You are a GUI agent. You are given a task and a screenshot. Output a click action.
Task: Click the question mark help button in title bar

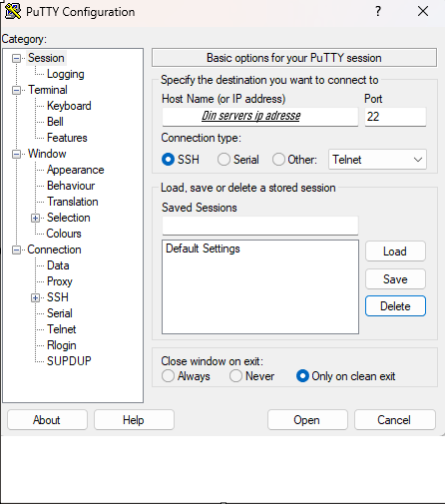click(x=378, y=12)
